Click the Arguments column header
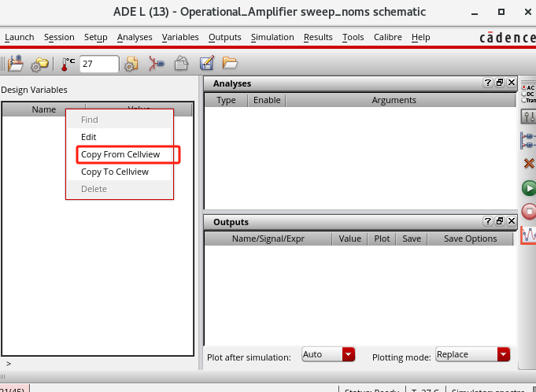The width and height of the screenshot is (536, 392). click(x=394, y=100)
